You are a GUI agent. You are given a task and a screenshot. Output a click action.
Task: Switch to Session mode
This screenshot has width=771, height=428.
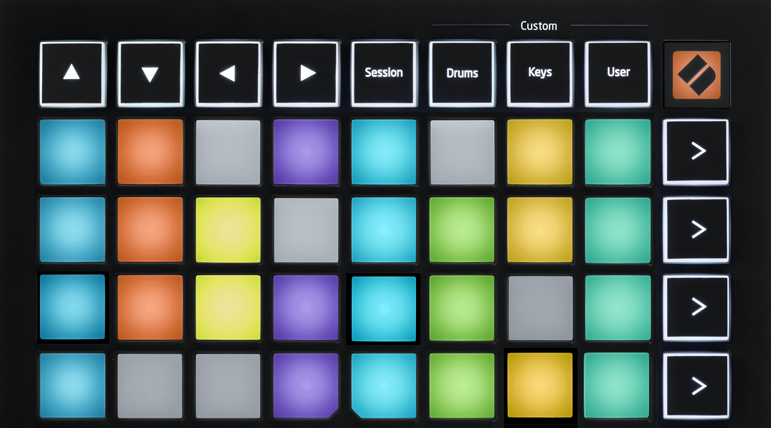pos(383,74)
